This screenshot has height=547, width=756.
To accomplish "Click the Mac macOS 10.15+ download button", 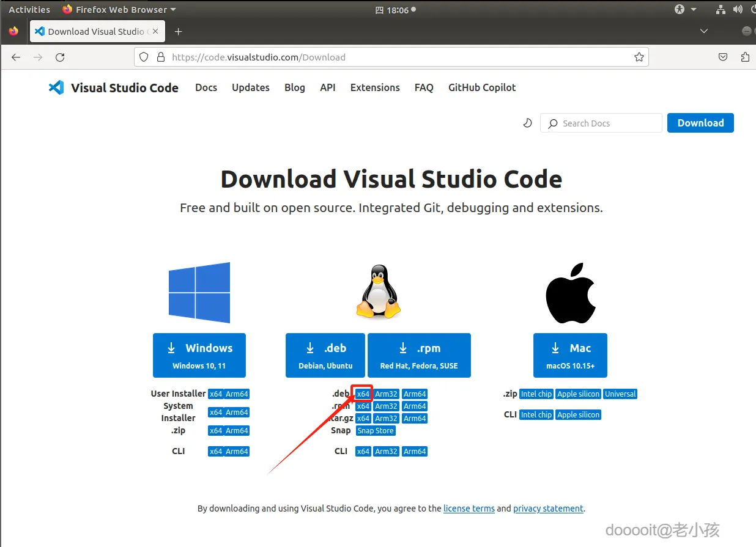I will click(x=570, y=355).
